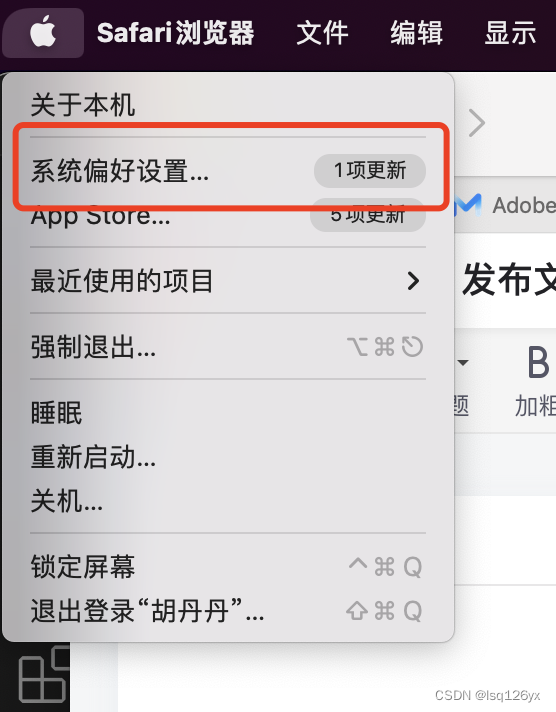Expand 最近使用的项目 submenu arrow

pyautogui.click(x=413, y=281)
